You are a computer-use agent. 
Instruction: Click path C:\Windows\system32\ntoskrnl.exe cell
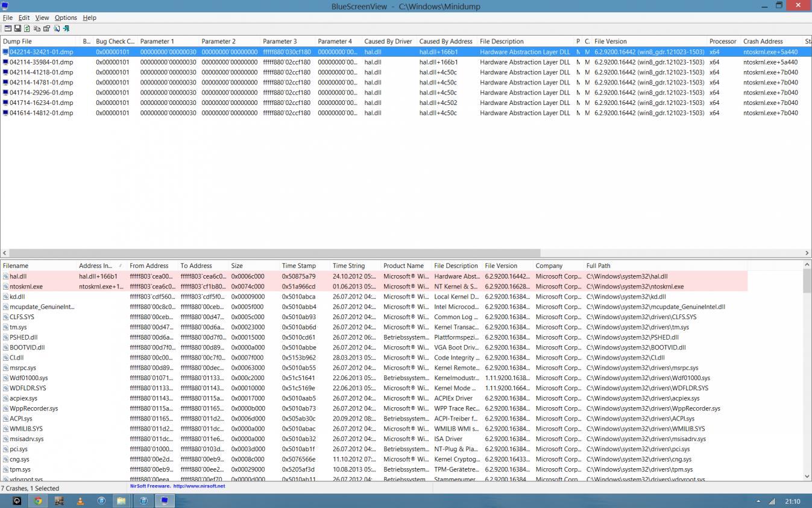click(635, 287)
